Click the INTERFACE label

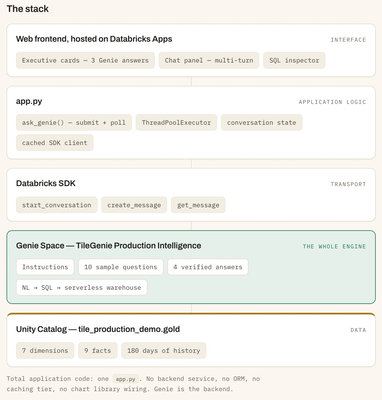[348, 40]
